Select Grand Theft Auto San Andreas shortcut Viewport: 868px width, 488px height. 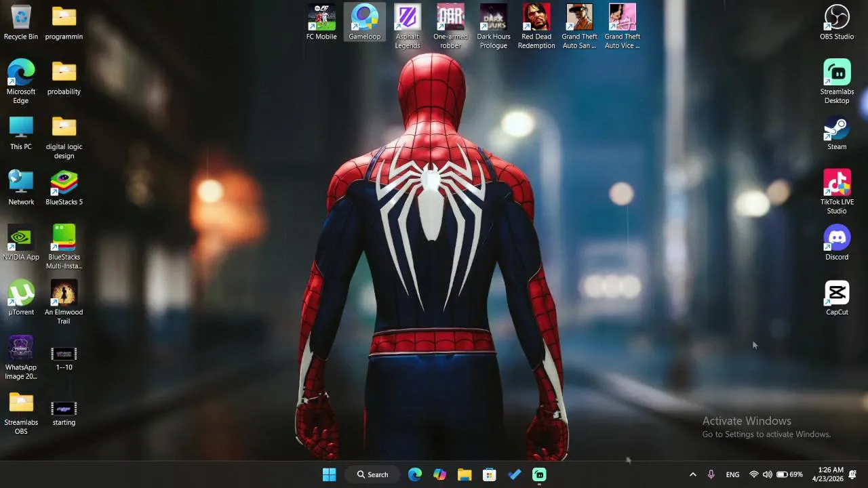(579, 26)
